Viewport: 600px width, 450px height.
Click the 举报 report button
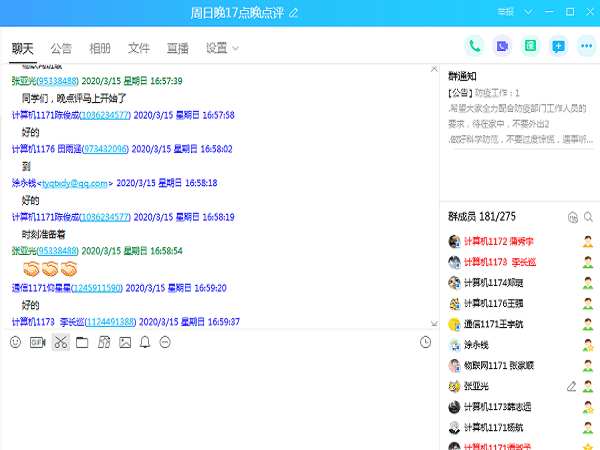(505, 12)
